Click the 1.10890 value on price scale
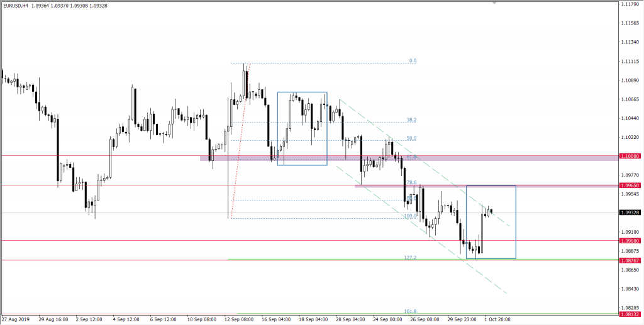This screenshot has height=325, width=644. point(631,80)
